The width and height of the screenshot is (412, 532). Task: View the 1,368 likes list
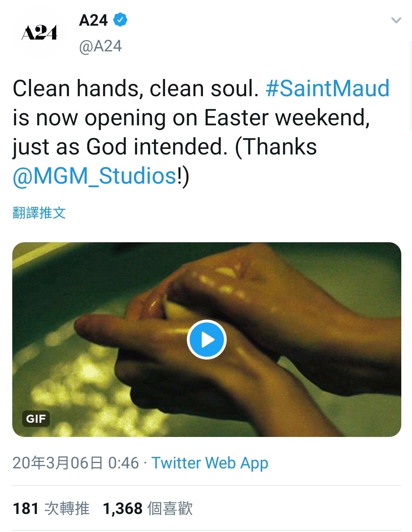click(x=148, y=509)
